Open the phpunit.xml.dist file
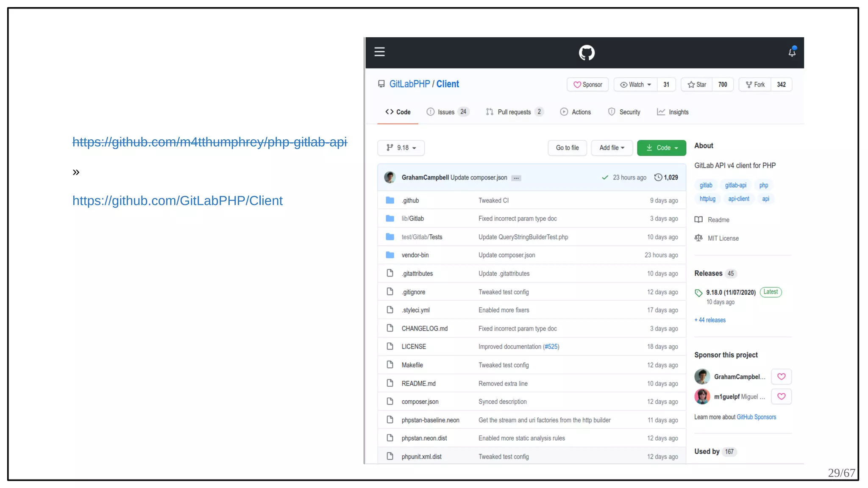 421,457
